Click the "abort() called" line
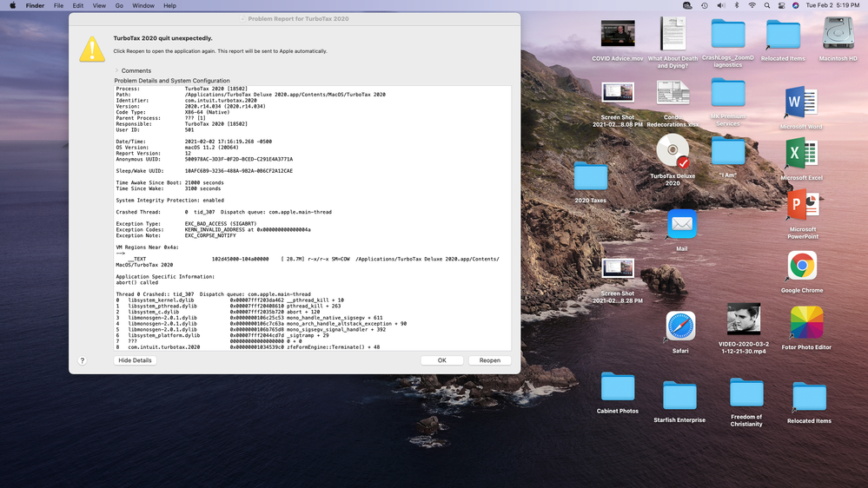The width and height of the screenshot is (868, 488). pyautogui.click(x=136, y=282)
